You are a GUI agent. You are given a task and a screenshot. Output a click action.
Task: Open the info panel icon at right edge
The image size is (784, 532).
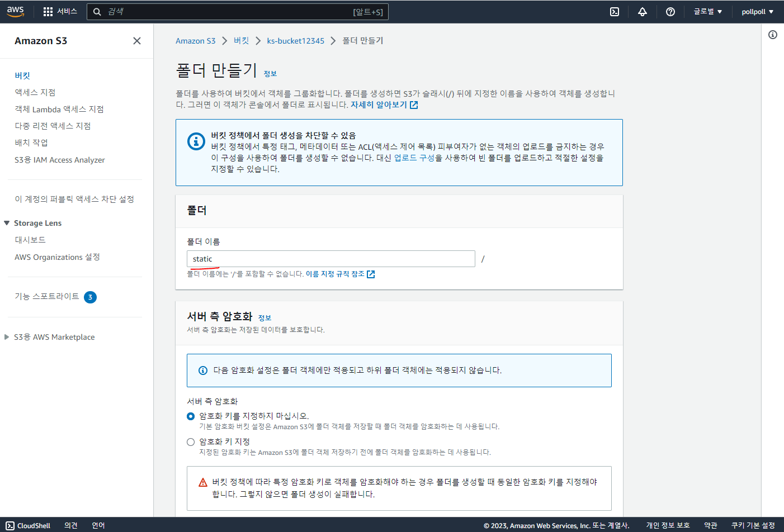(x=773, y=35)
